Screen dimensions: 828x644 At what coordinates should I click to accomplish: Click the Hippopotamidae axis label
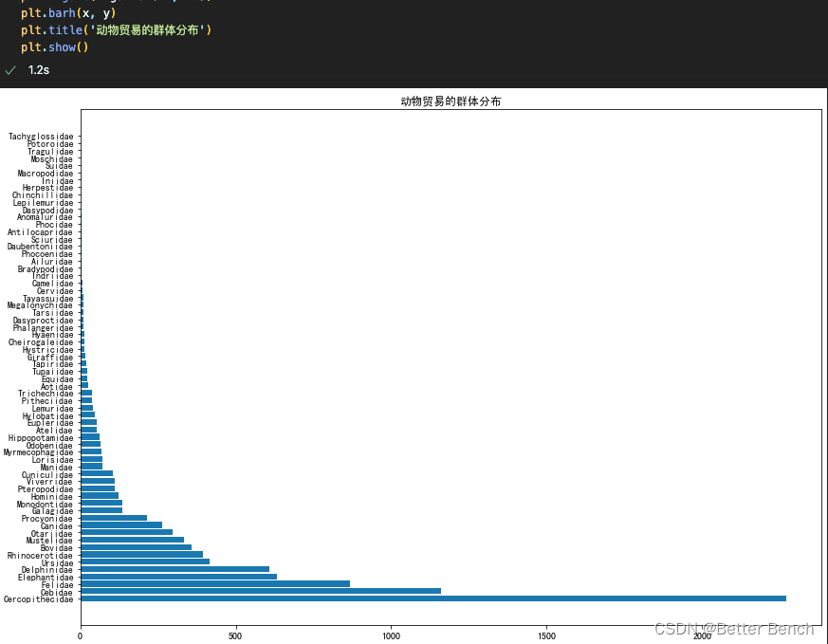click(41, 438)
